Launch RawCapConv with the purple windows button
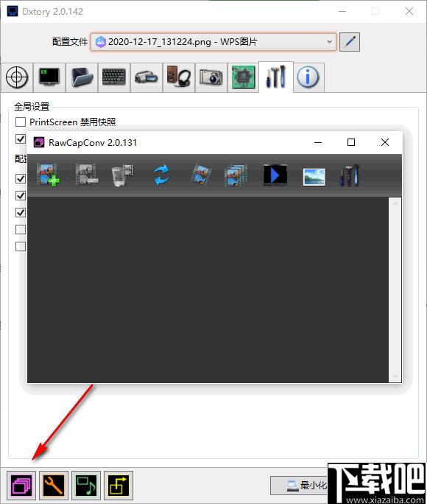 (21, 486)
